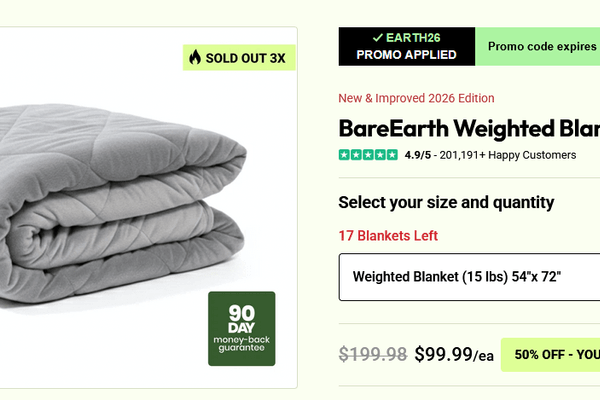Click the 17 Blankets Left stock notice

click(x=388, y=236)
